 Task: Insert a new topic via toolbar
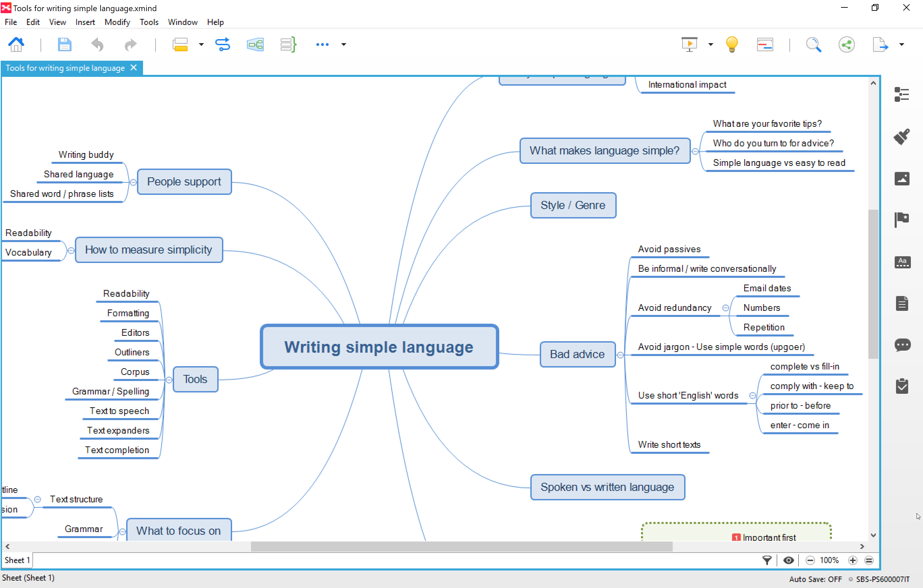(180, 45)
